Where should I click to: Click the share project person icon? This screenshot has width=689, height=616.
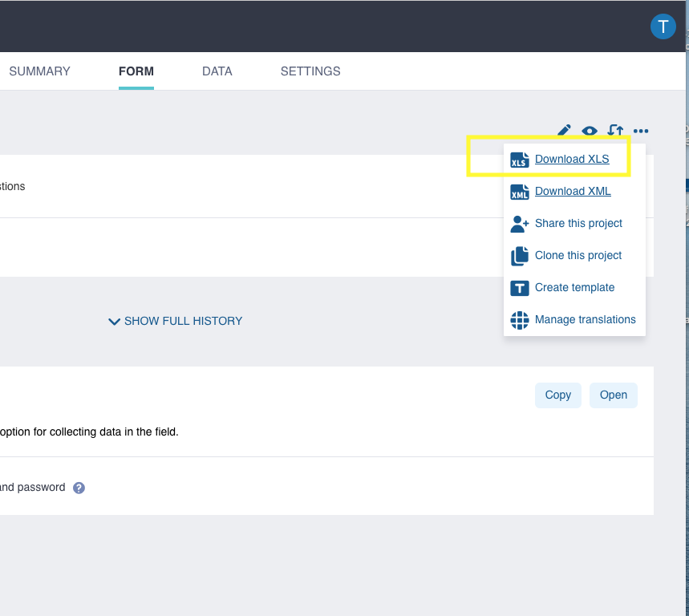(x=520, y=224)
